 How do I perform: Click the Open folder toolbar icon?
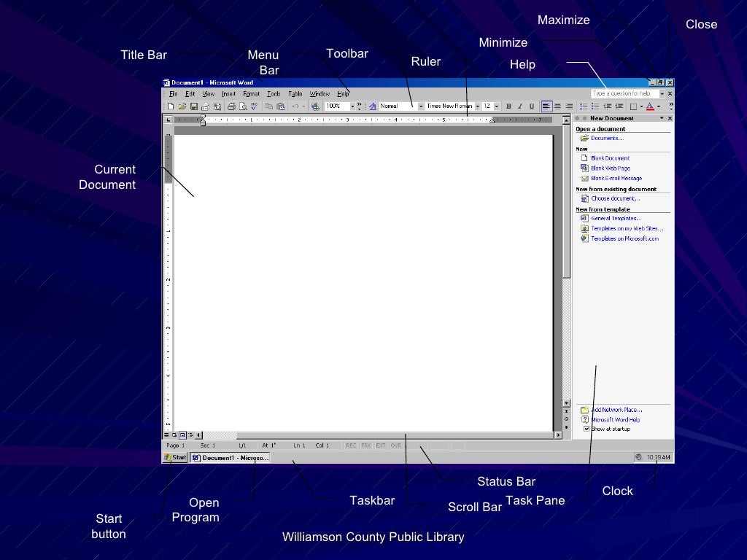click(182, 106)
